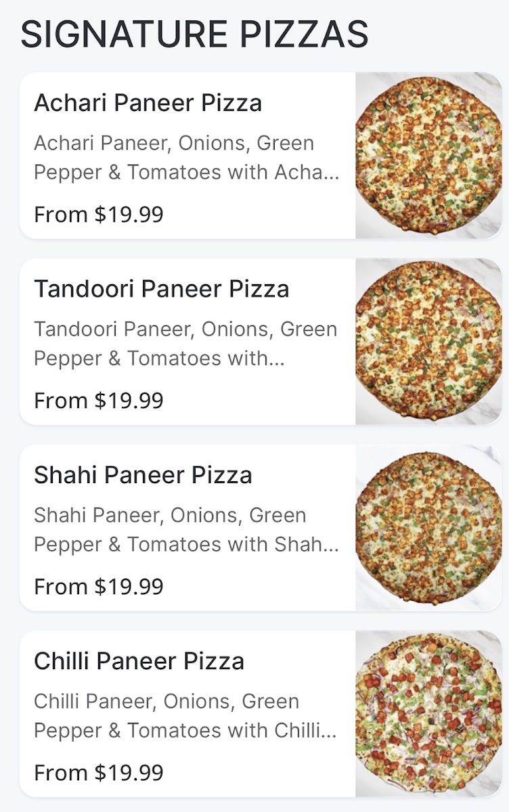Tap the Chilli Paneer Pizza $19.99 price

[99, 773]
